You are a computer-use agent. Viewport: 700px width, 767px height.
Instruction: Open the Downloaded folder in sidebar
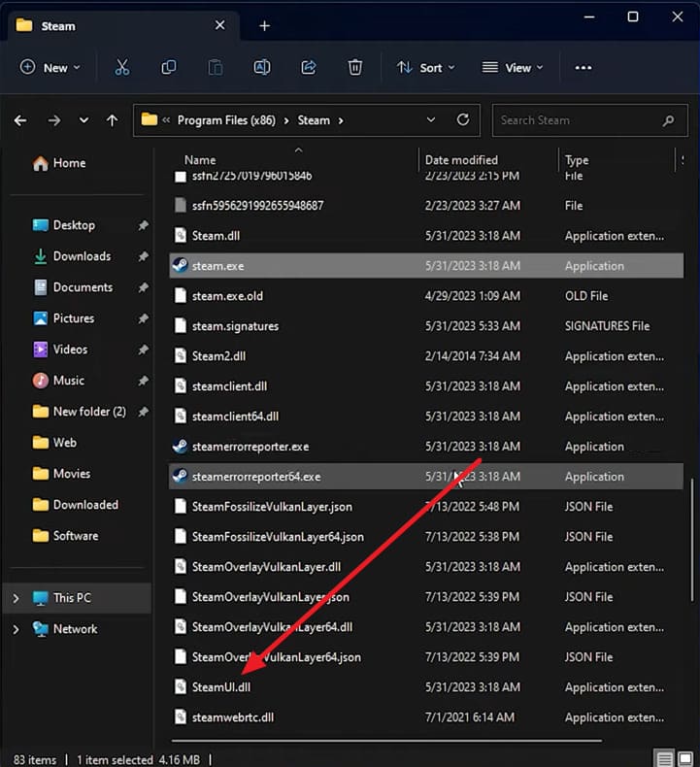[x=76, y=505]
